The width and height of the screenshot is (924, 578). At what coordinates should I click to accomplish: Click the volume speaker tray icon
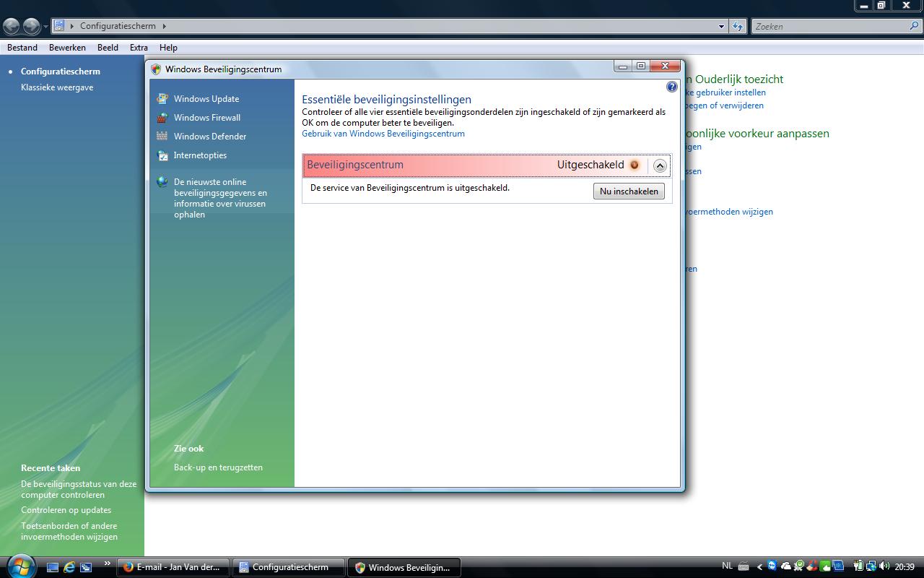coord(884,566)
